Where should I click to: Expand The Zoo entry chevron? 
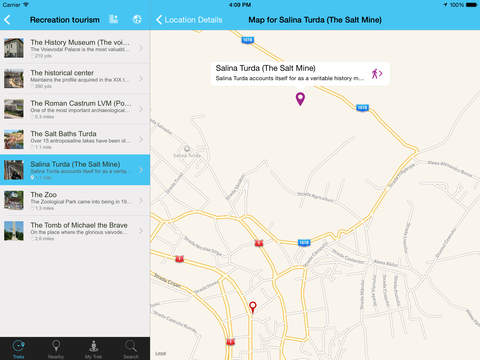(x=141, y=200)
